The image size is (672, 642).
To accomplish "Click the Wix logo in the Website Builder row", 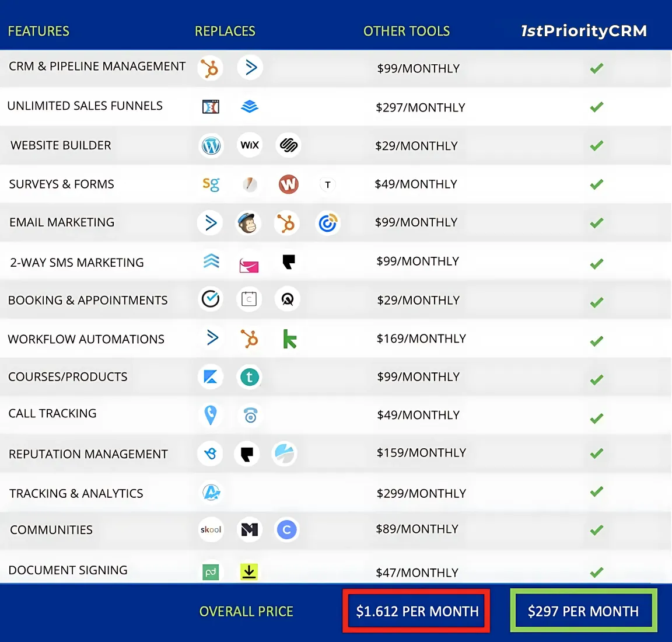I will 250,145.
